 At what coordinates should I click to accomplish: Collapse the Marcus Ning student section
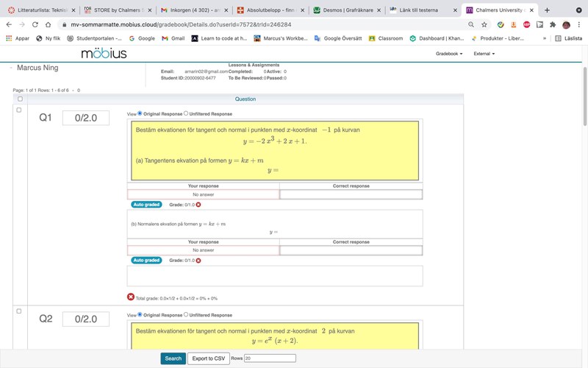pyautogui.click(x=12, y=68)
